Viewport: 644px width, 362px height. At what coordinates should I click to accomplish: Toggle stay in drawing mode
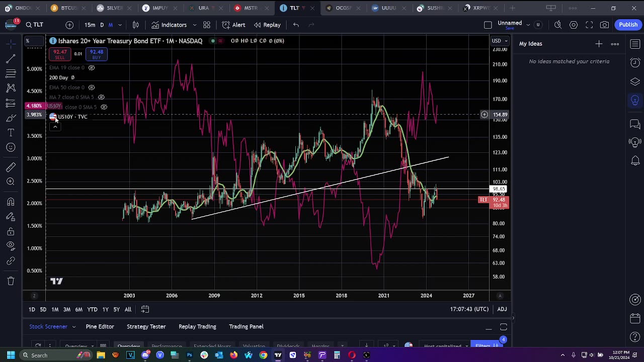click(x=11, y=216)
